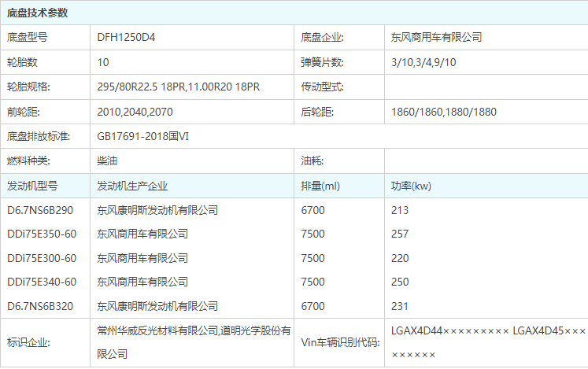Select displacement 7500 in DDi75E340-60 row
Viewport: 588px width, 369px height.
click(x=312, y=282)
